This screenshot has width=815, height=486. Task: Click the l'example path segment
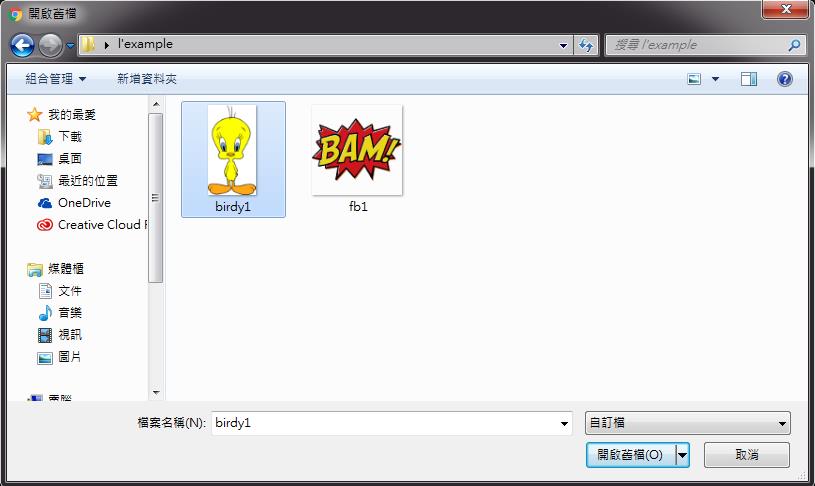tap(145, 44)
